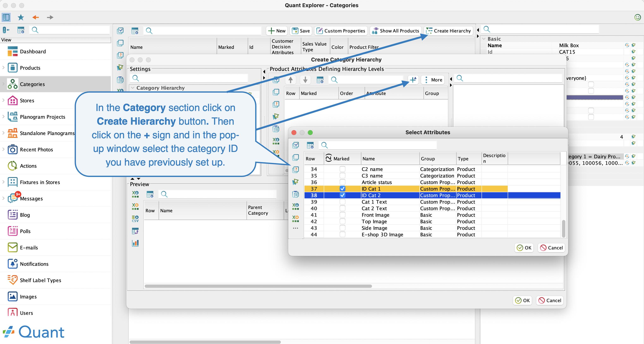Open Polls in the sidebar
The image size is (644, 344).
25,231
